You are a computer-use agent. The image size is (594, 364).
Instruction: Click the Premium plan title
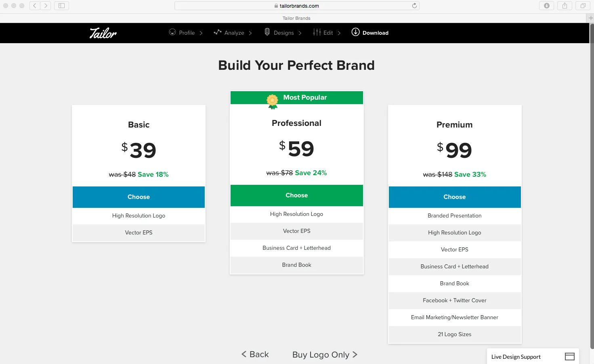coord(455,125)
